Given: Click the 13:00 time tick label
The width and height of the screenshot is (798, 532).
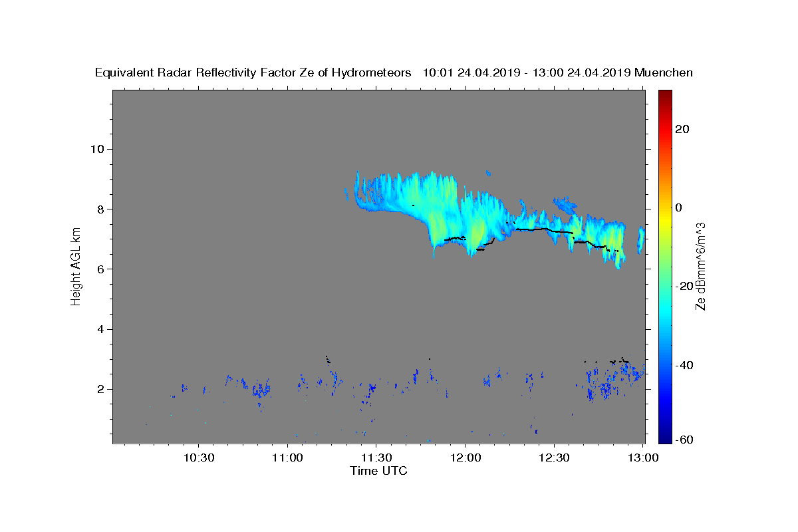Looking at the screenshot, I should click(x=642, y=458).
